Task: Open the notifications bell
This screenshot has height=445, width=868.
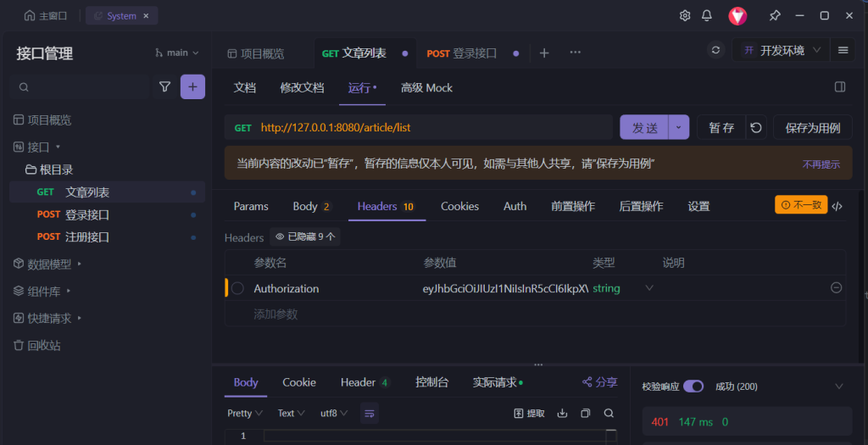Action: (x=707, y=15)
